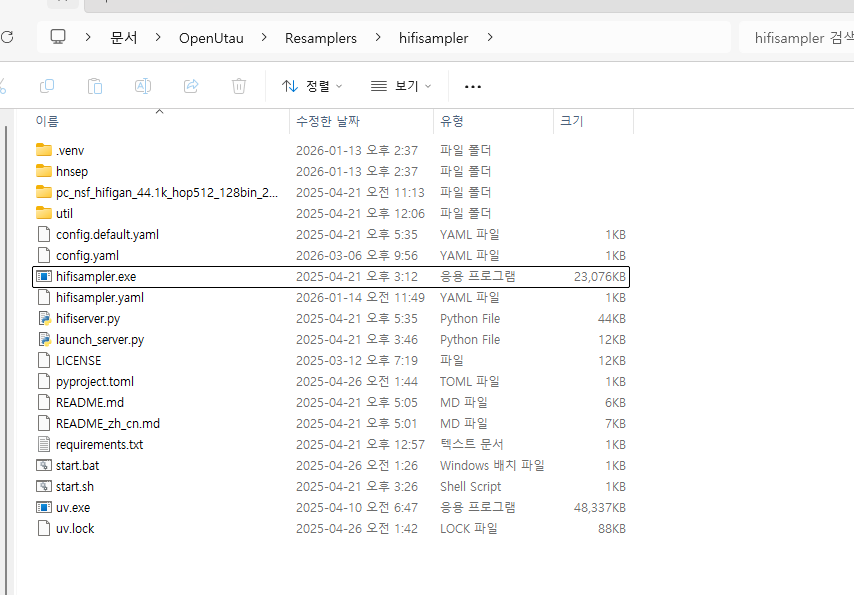This screenshot has width=854, height=595.
Task: Click the 2025-04-10 오전 6:47 date
Action: pos(357,507)
